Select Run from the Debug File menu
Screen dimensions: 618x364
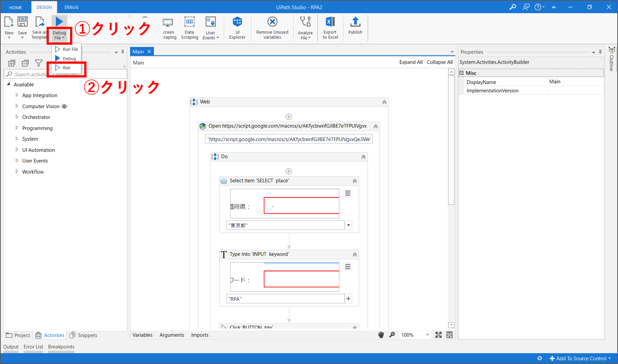66,68
